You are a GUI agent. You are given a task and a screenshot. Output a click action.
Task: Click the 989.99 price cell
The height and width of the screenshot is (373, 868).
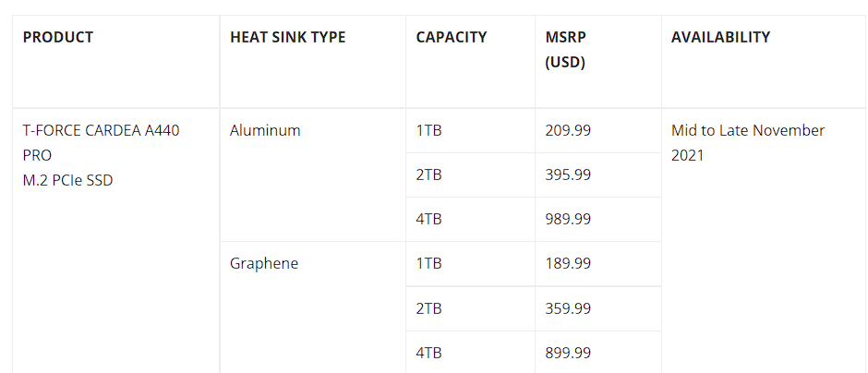(597, 219)
